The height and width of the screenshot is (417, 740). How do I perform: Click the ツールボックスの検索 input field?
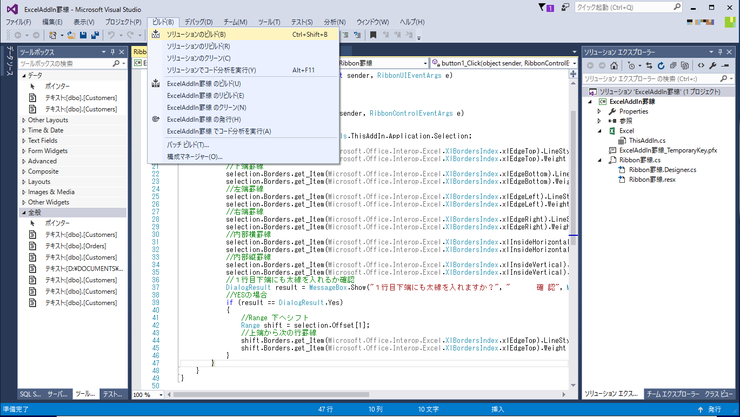(65, 63)
